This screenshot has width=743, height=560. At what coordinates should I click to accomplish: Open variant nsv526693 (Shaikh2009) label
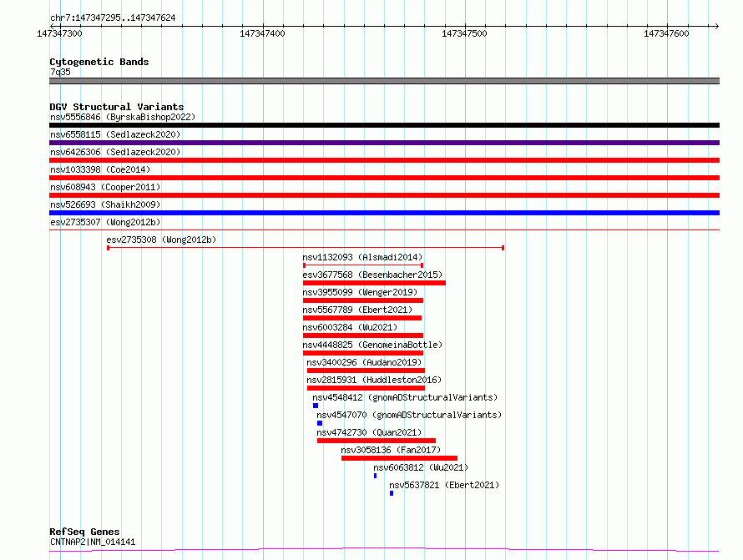[105, 204]
